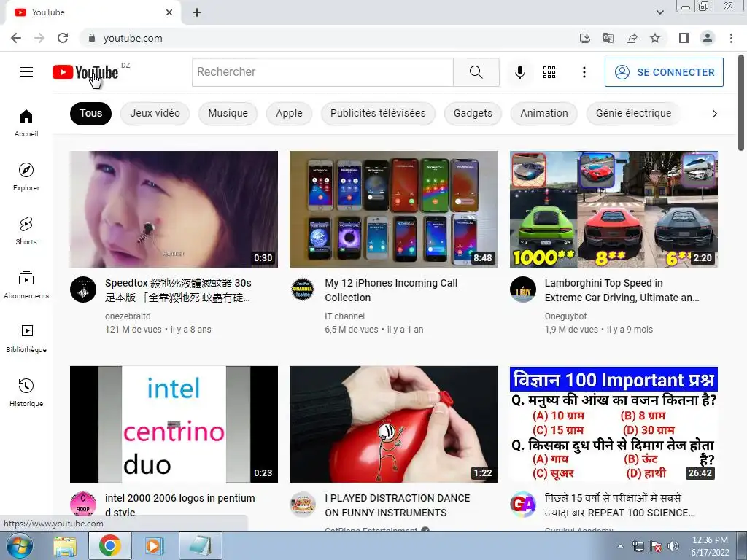This screenshot has height=560, width=747.
Task: Select the Musique chip
Action: [228, 113]
